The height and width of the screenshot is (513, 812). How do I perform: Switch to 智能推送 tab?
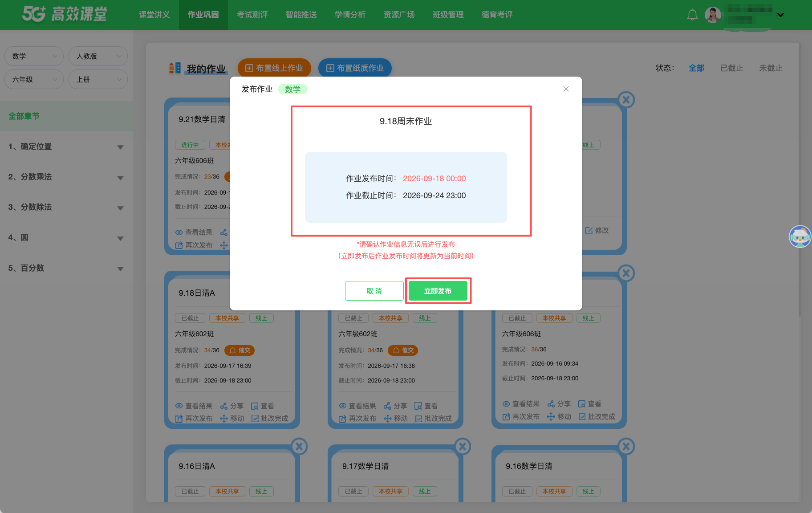click(x=301, y=15)
